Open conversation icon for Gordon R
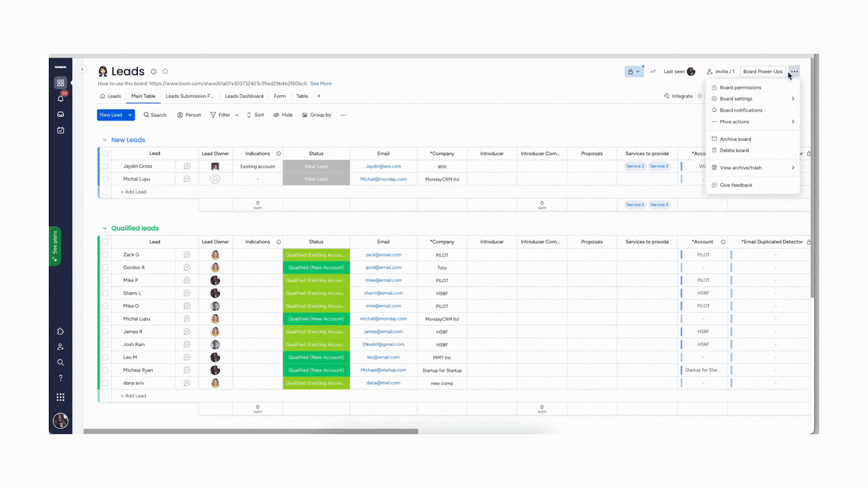This screenshot has width=868, height=488. [x=187, y=267]
